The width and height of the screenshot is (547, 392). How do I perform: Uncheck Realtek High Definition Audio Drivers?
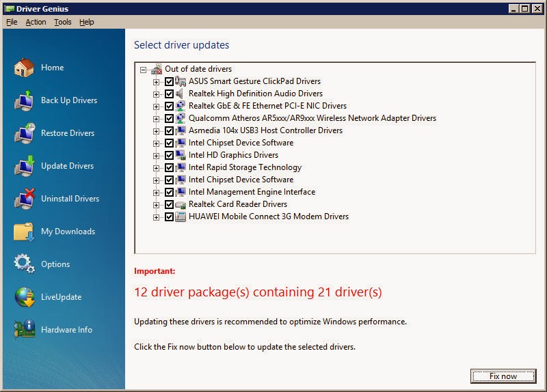(x=169, y=94)
